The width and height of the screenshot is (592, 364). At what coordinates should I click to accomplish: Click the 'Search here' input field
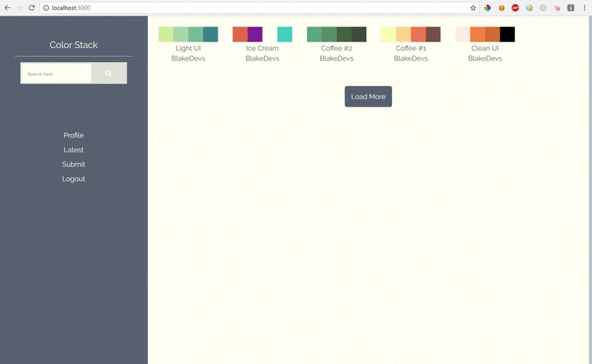click(56, 73)
